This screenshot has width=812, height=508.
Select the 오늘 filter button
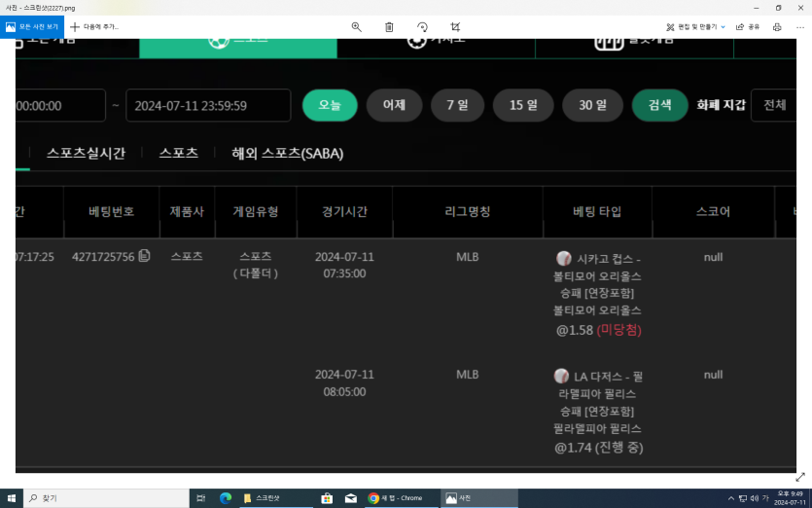[x=330, y=105]
